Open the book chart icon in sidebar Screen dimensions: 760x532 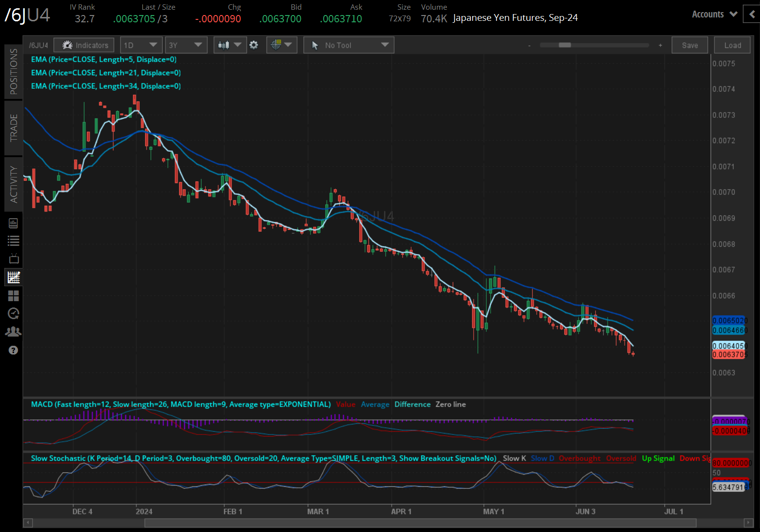pos(14,223)
